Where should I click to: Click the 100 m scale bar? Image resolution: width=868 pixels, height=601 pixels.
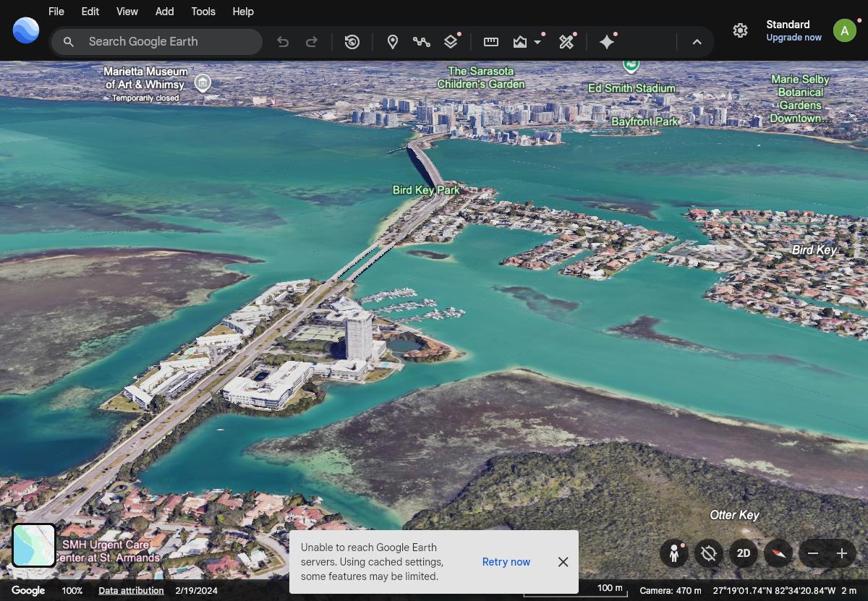pos(575,590)
